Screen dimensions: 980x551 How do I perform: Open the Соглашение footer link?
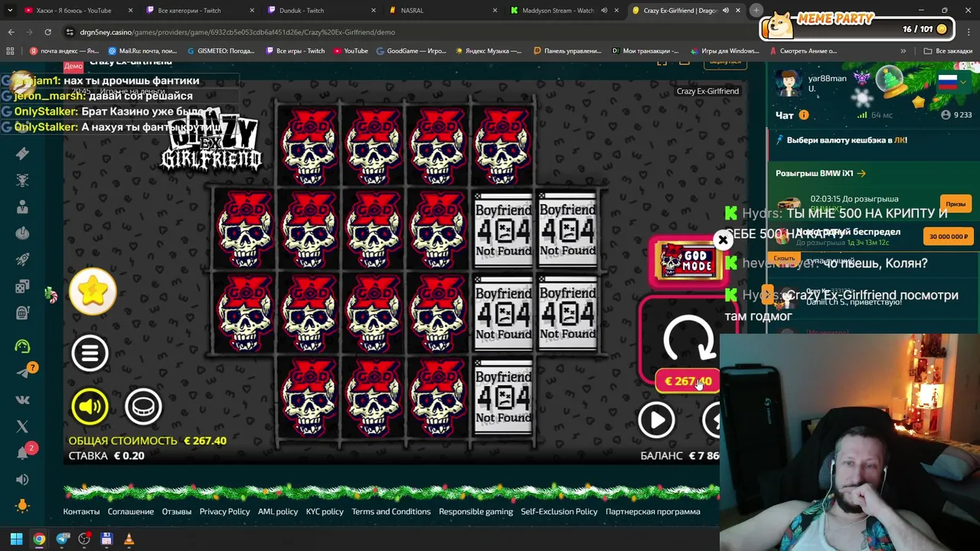131,511
